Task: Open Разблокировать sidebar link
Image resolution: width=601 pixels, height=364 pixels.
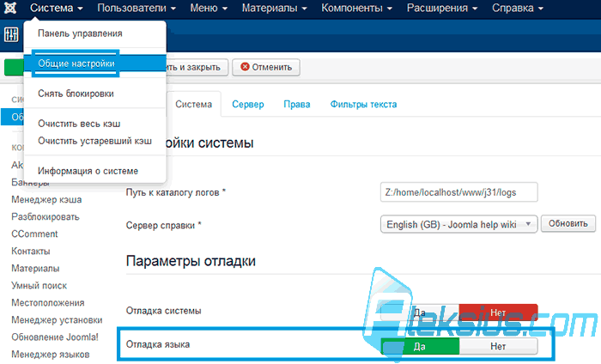Action: (46, 217)
